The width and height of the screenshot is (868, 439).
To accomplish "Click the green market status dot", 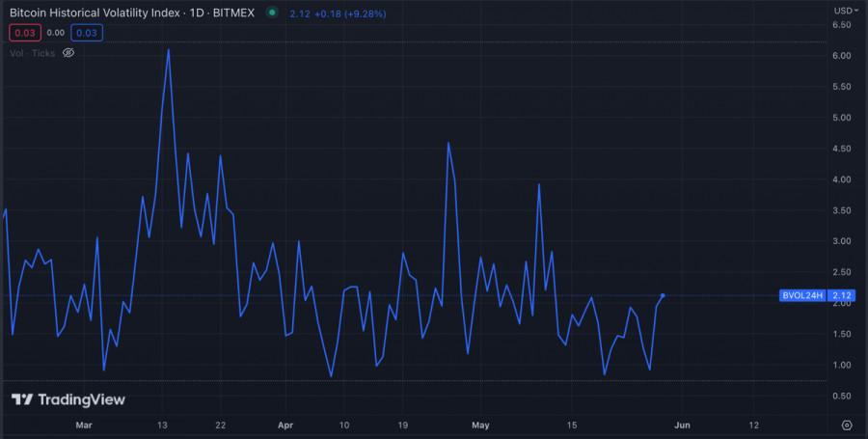I will tap(272, 13).
